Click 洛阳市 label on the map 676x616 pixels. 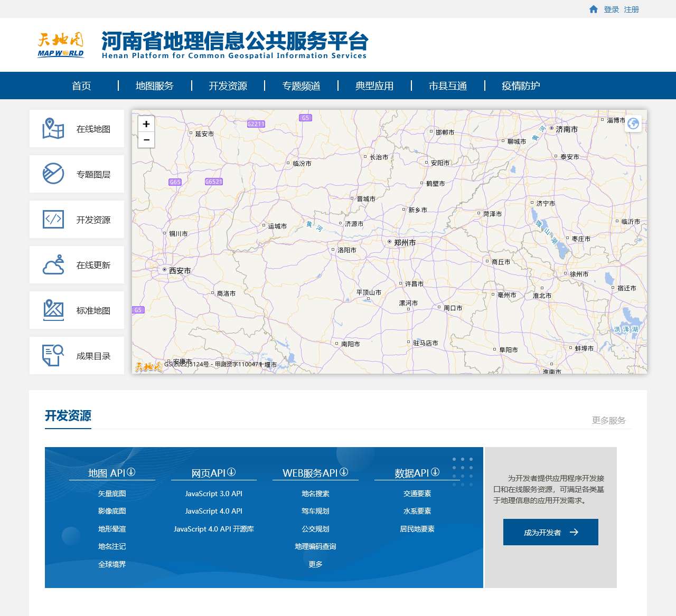coord(346,250)
